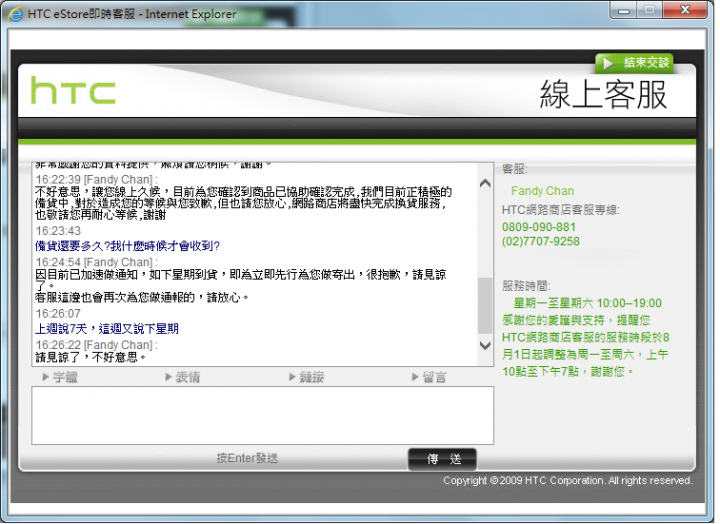
Task: Click agent name Fandy Chan in sidebar
Action: point(542,191)
